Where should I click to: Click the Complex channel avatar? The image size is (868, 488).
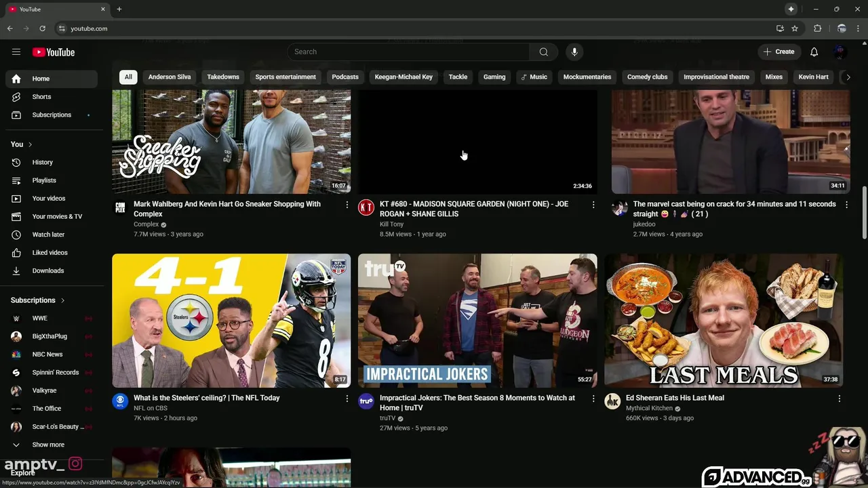click(120, 207)
